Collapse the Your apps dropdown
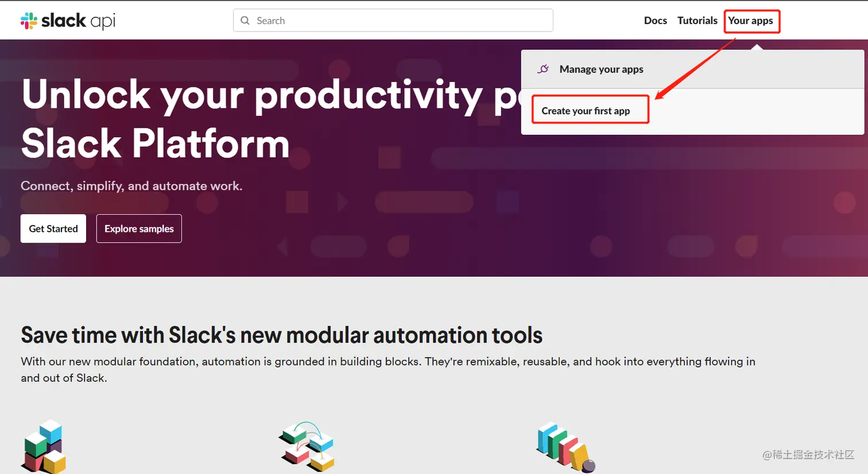868x474 pixels. point(750,21)
